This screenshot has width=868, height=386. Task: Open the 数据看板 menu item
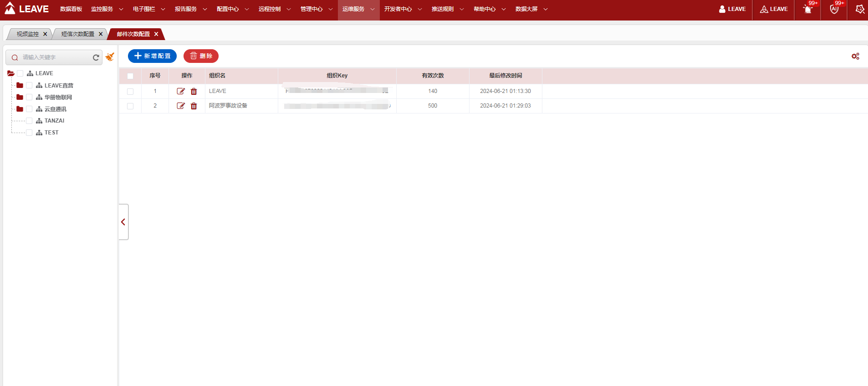[71, 9]
